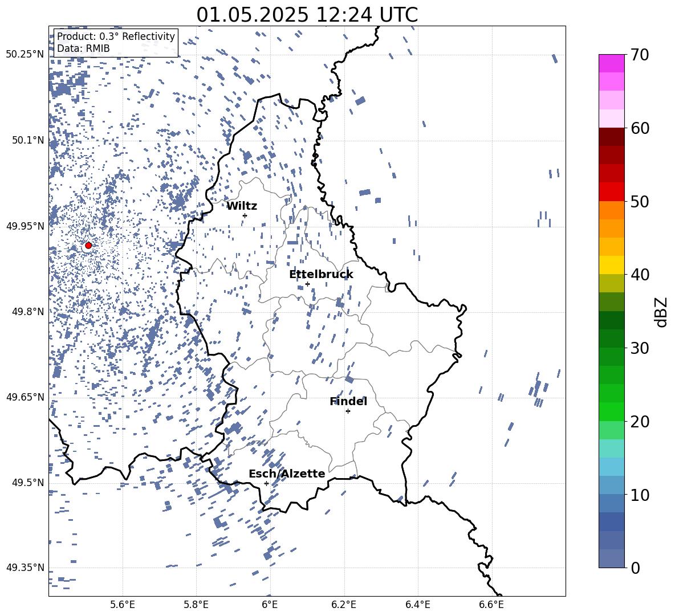Click the colorbar 20 tick label
The height and width of the screenshot is (616, 675).
(640, 422)
